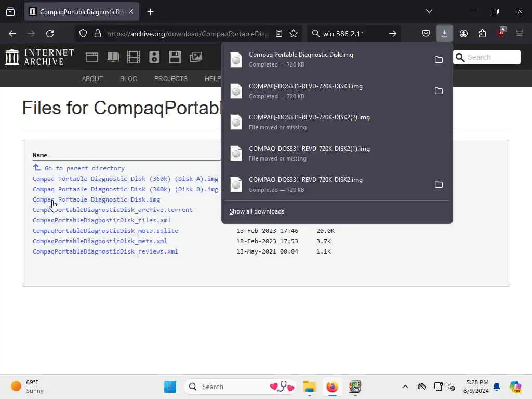Open File Explorer from the taskbar
The height and width of the screenshot is (399, 532).
pyautogui.click(x=310, y=387)
